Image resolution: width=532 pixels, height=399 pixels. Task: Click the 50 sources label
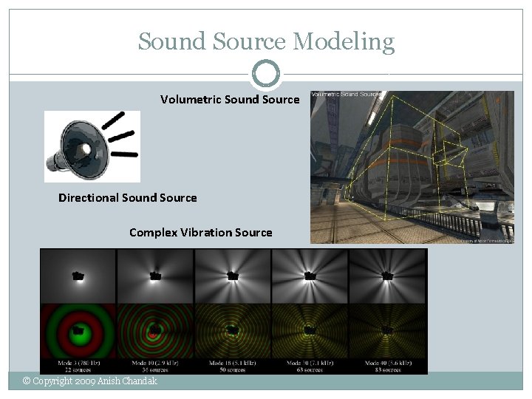coord(233,370)
